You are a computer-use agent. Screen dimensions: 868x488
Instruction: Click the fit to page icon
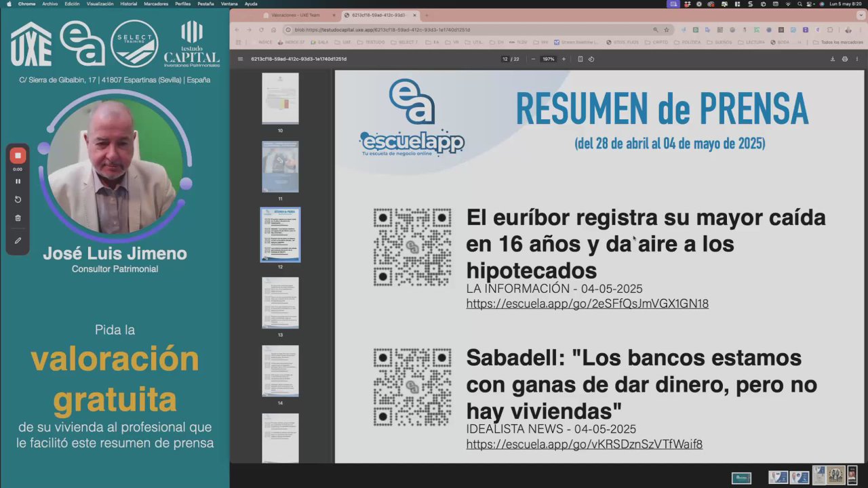tap(580, 59)
